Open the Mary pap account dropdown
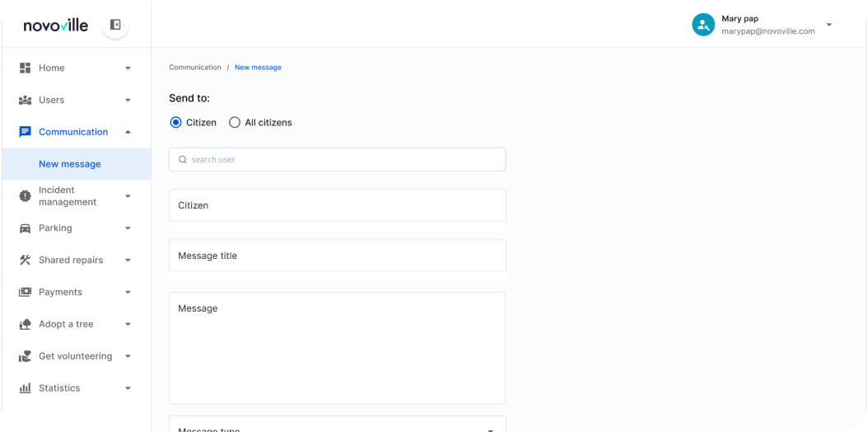Image resolution: width=868 pixels, height=432 pixels. (x=828, y=25)
